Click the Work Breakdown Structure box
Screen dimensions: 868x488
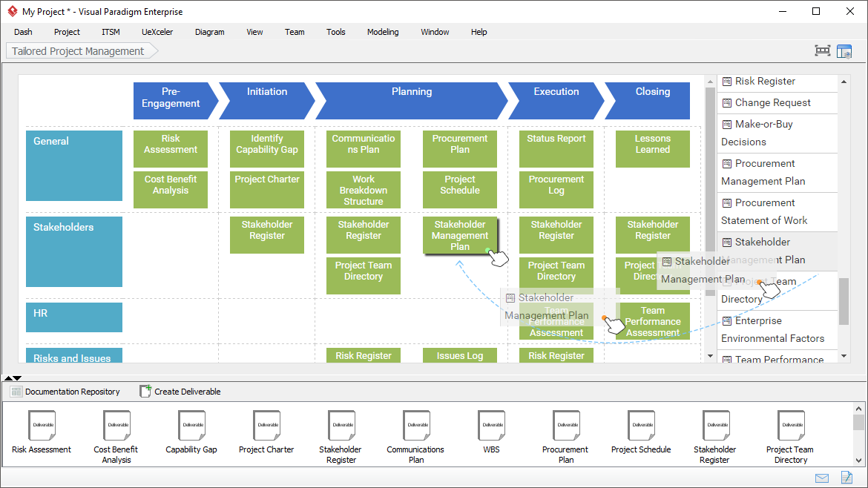click(x=363, y=190)
